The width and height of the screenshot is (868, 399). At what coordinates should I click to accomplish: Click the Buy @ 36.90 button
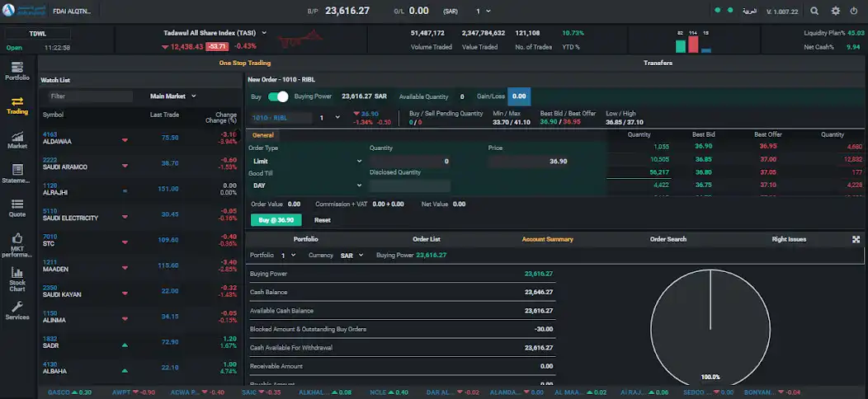pos(276,220)
